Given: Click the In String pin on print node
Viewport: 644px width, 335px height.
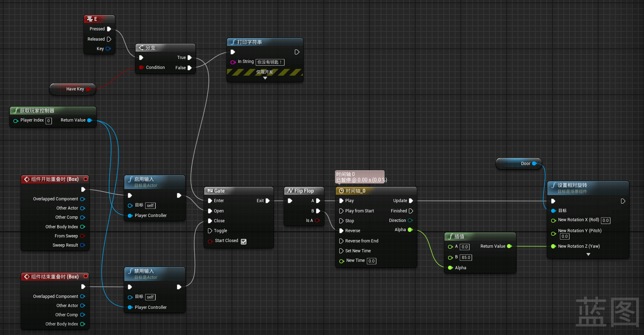Looking at the screenshot, I should click(233, 62).
